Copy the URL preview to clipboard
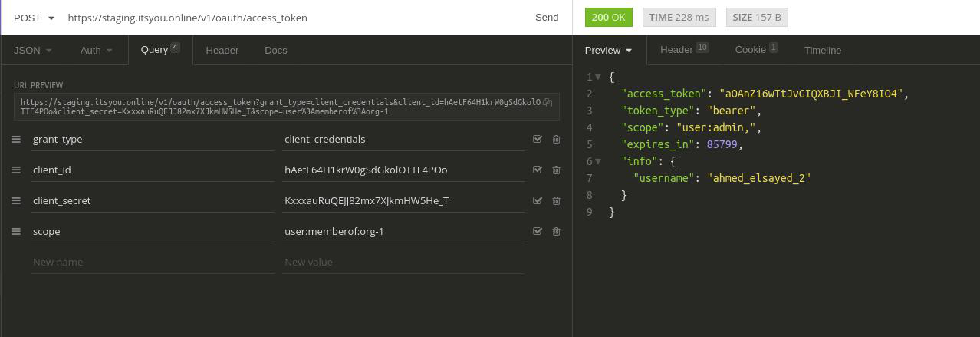Screen dimensions: 980x337 [x=548, y=102]
